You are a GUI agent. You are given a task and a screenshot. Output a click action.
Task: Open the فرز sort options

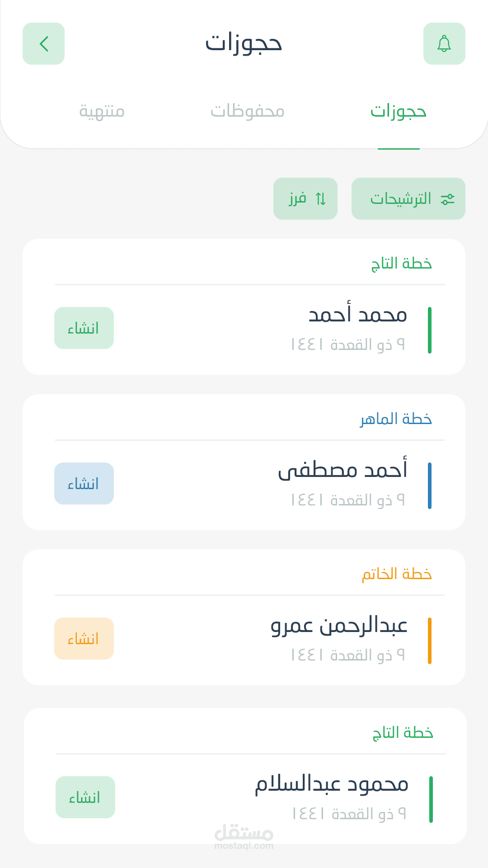pos(305,199)
